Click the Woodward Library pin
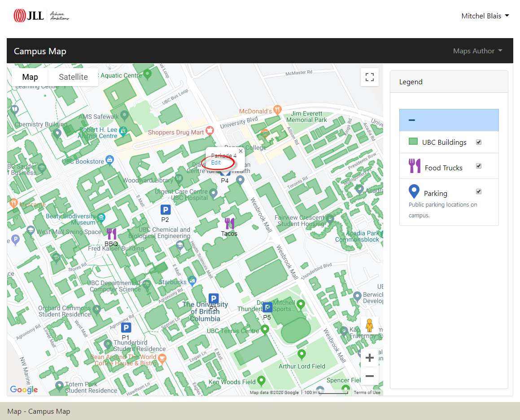The width and height of the screenshot is (520, 420). tap(179, 178)
